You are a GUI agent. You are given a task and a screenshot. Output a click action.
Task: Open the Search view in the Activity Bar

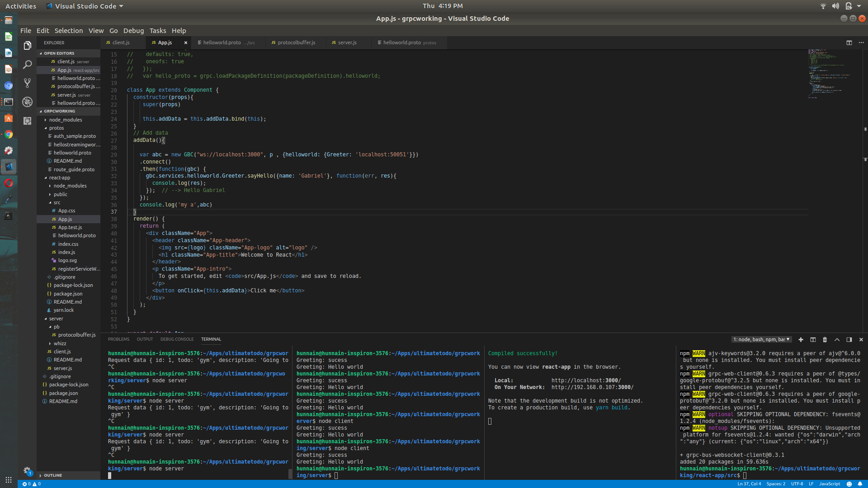27,65
